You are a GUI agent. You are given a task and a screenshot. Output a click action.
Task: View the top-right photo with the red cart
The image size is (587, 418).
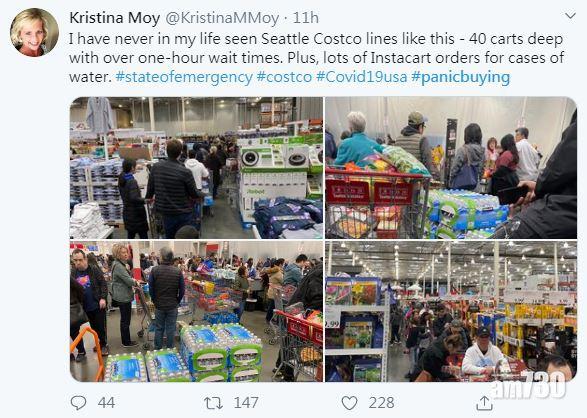451,168
